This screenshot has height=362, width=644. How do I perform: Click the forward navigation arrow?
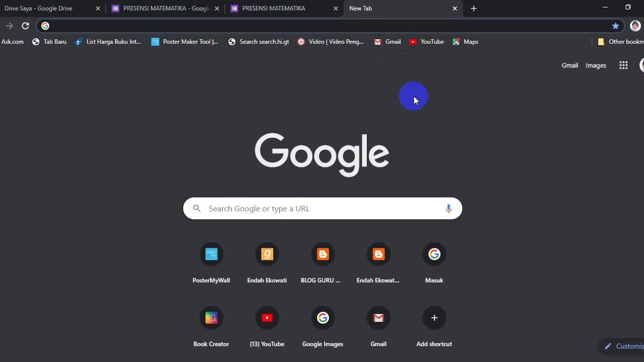point(9,26)
